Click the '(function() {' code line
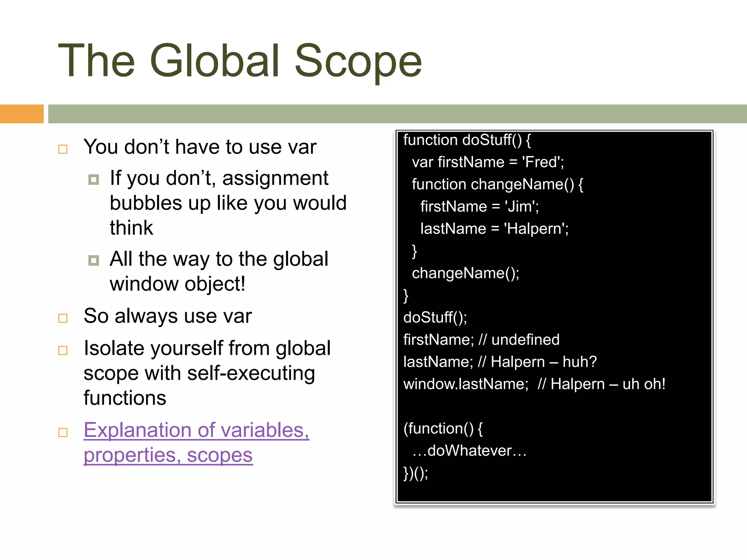Image resolution: width=747 pixels, height=560 pixels. pos(443,428)
